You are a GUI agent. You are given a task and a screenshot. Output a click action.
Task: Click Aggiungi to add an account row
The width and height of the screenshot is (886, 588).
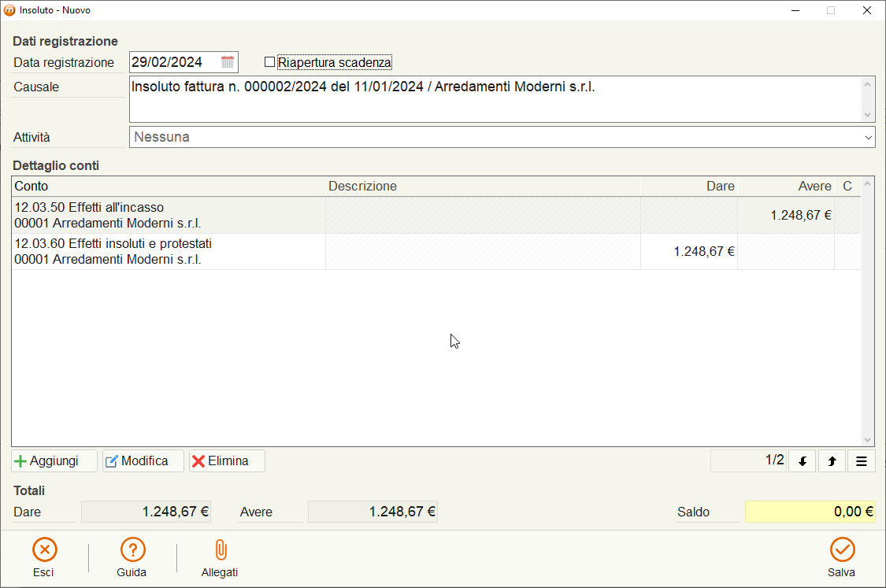[54, 461]
